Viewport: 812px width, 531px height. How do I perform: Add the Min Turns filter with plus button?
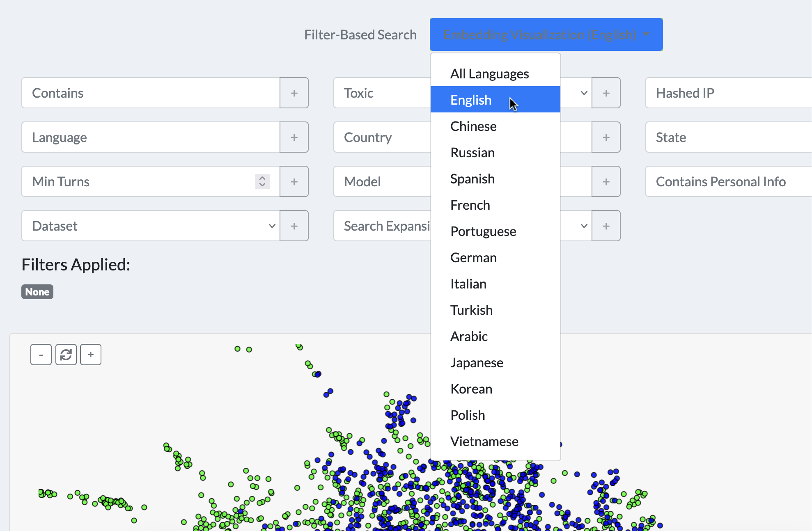(x=294, y=182)
